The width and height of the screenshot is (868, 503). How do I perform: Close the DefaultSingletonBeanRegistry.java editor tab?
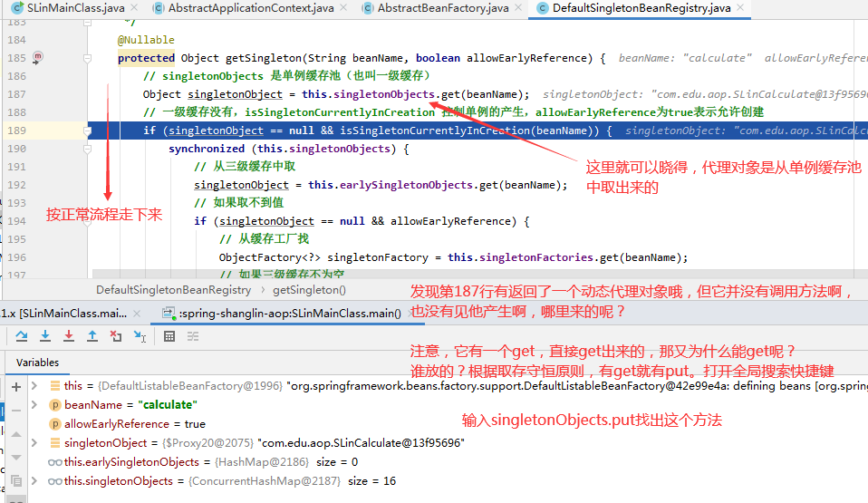[x=740, y=8]
